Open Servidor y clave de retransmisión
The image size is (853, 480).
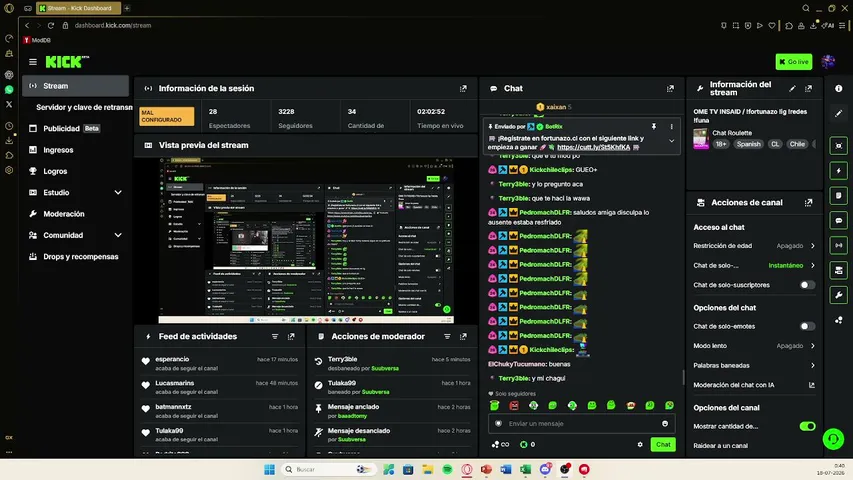click(84, 107)
